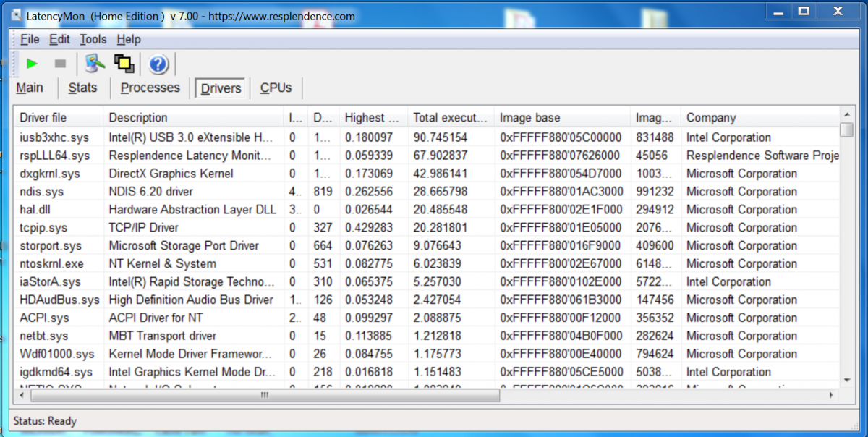Open help via blue question mark icon
The height and width of the screenshot is (437, 868).
coord(158,64)
